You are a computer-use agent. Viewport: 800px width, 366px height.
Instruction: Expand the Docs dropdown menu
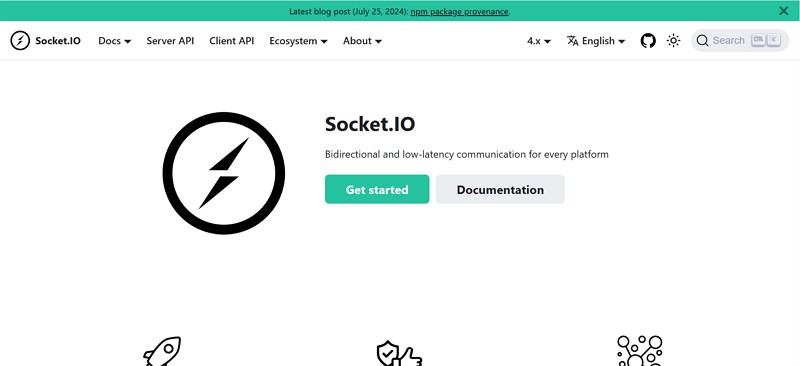click(114, 41)
